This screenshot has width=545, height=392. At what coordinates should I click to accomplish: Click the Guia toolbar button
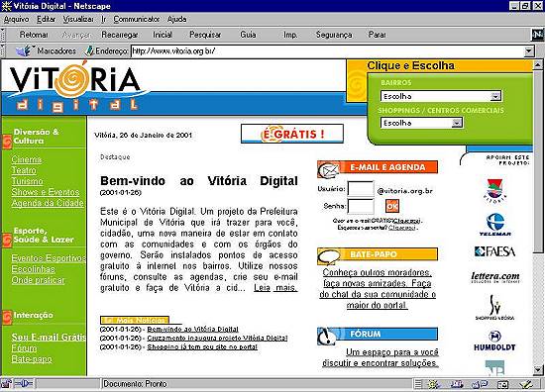(248, 35)
